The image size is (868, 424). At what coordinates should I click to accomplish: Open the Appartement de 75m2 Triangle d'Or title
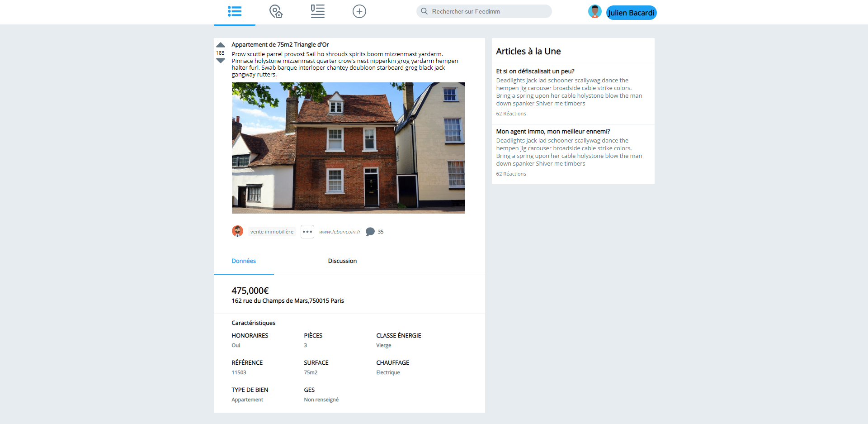click(x=280, y=45)
